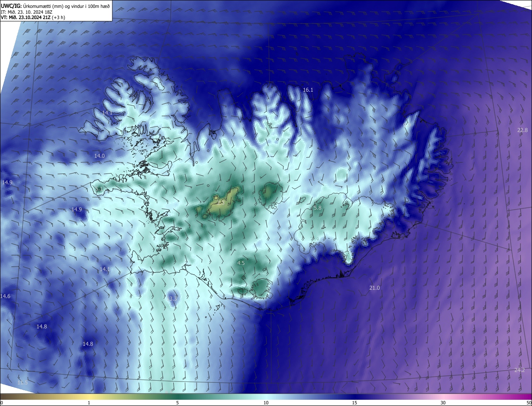Click the colorbar end label 50

528,403
